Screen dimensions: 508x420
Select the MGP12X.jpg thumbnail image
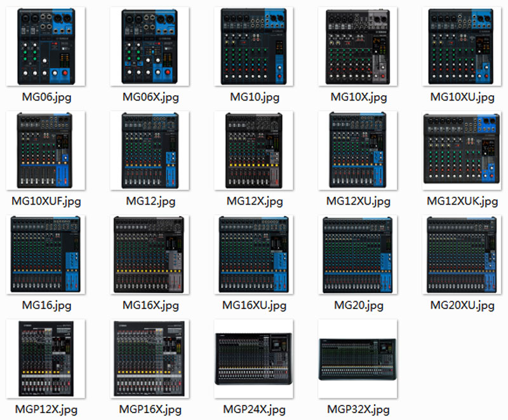[x=46, y=359]
